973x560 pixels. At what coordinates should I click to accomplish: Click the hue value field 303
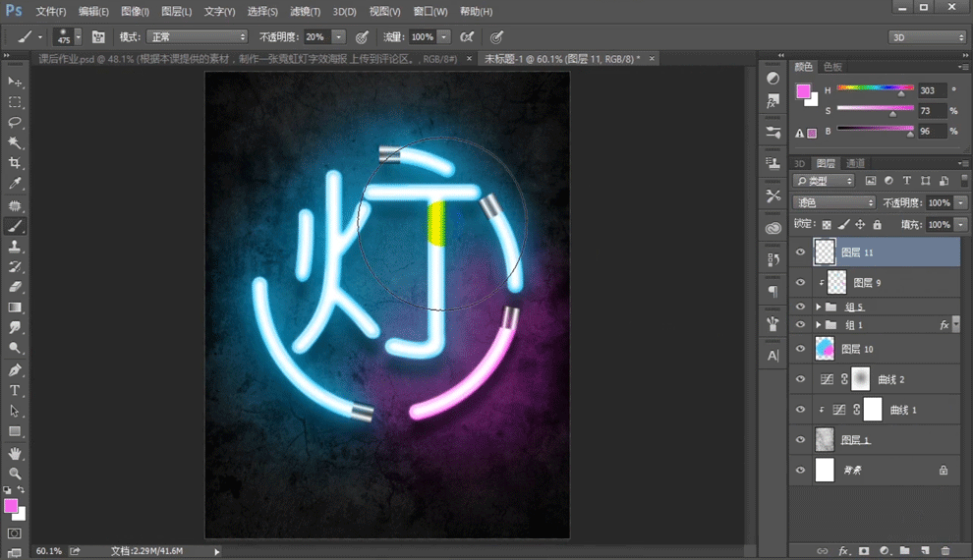932,90
